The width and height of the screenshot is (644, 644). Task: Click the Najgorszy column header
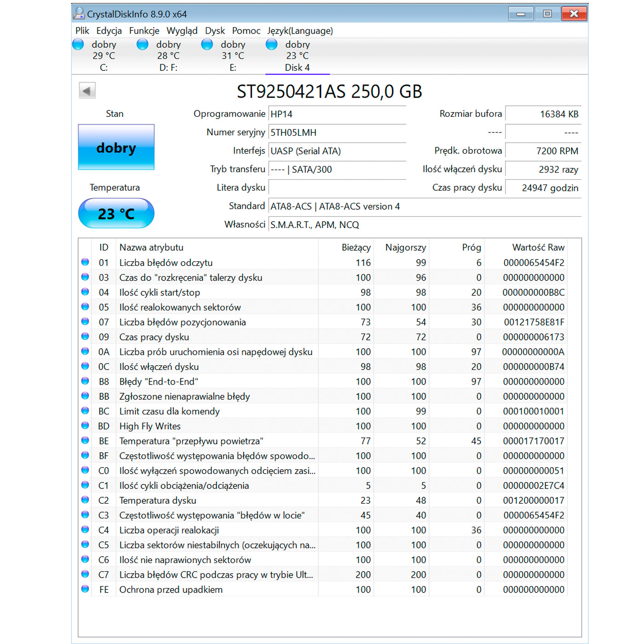401,247
